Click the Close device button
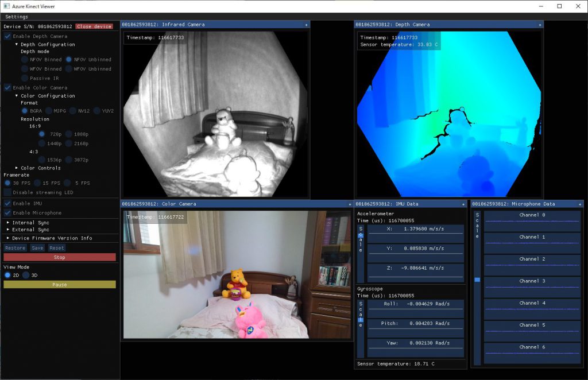The image size is (588, 380). click(94, 26)
